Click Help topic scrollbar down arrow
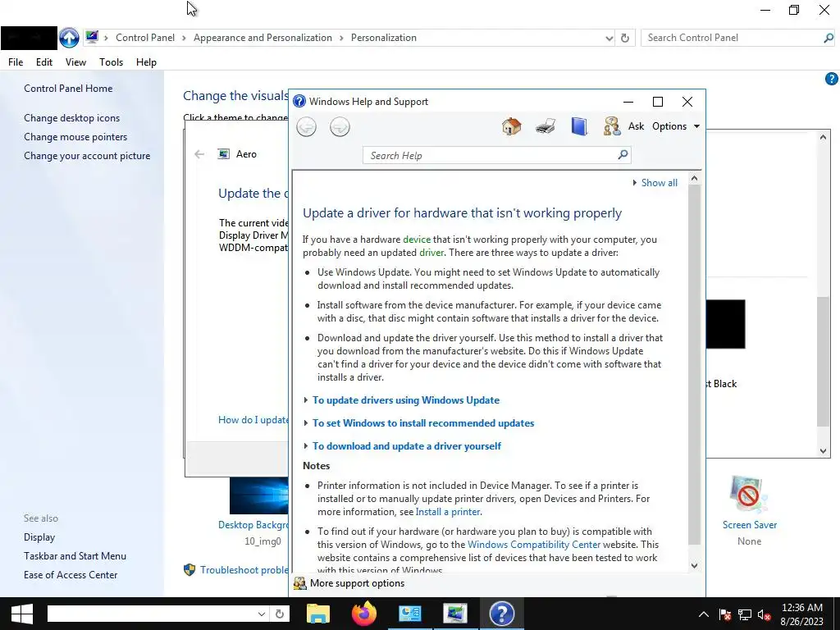The width and height of the screenshot is (840, 630). [x=694, y=565]
